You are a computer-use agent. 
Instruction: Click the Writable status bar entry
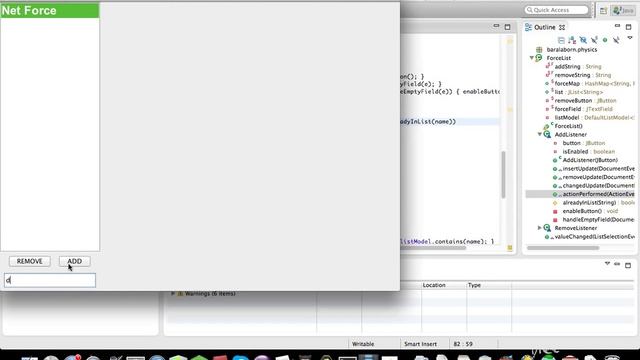click(363, 344)
